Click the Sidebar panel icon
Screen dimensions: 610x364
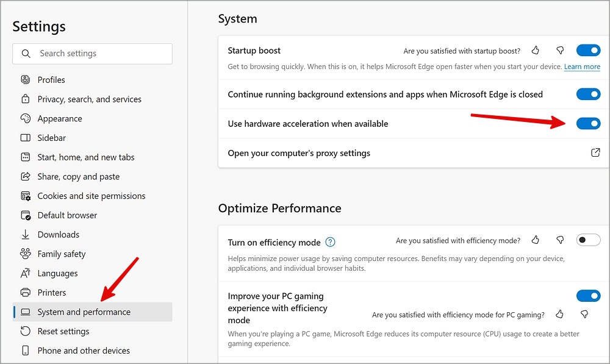click(25, 138)
